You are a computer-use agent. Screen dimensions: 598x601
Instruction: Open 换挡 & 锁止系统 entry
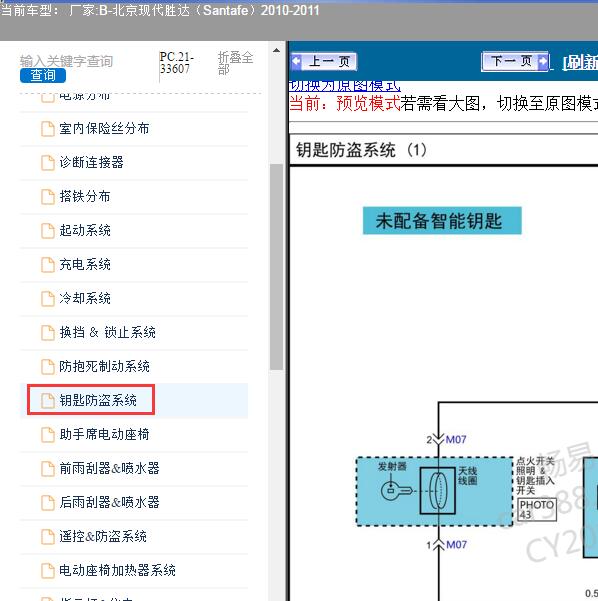click(x=107, y=332)
